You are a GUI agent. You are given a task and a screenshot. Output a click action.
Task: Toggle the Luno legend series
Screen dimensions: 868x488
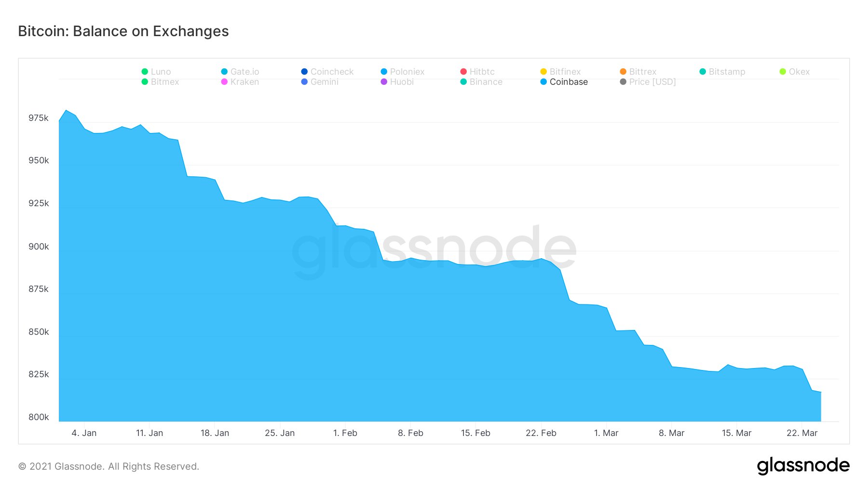click(156, 72)
